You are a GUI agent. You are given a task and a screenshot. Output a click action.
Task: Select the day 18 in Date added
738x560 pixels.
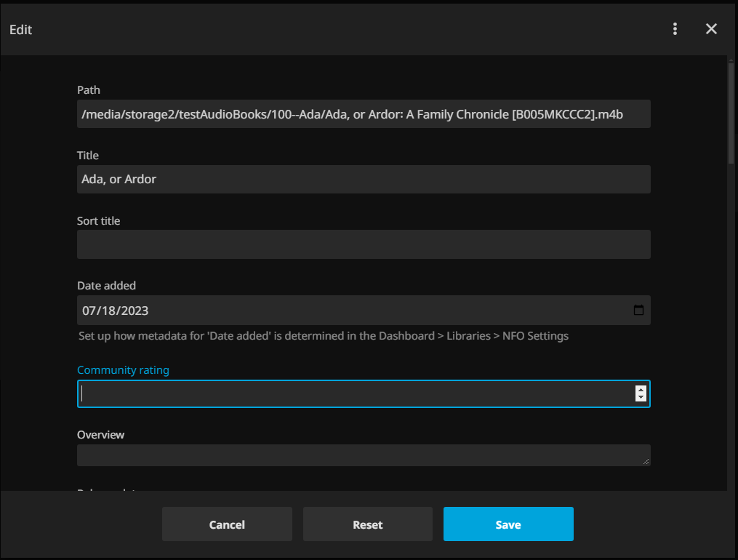(108, 311)
